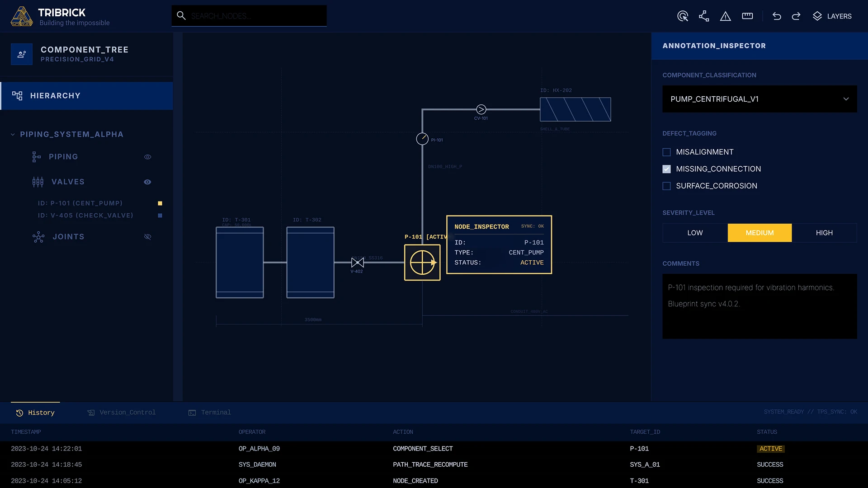Image resolution: width=868 pixels, height=488 pixels.
Task: Collapse the PIPING_SYSTEM_ALPHA tree node
Action: tap(13, 135)
